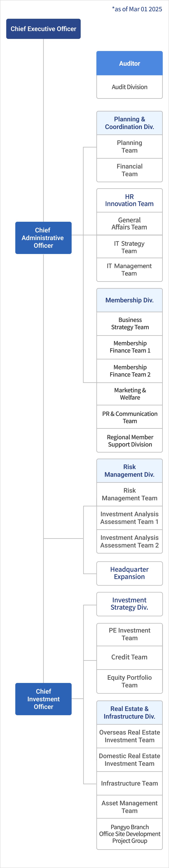
Task: Open the IT Strategy Team entry
Action: 129,247
